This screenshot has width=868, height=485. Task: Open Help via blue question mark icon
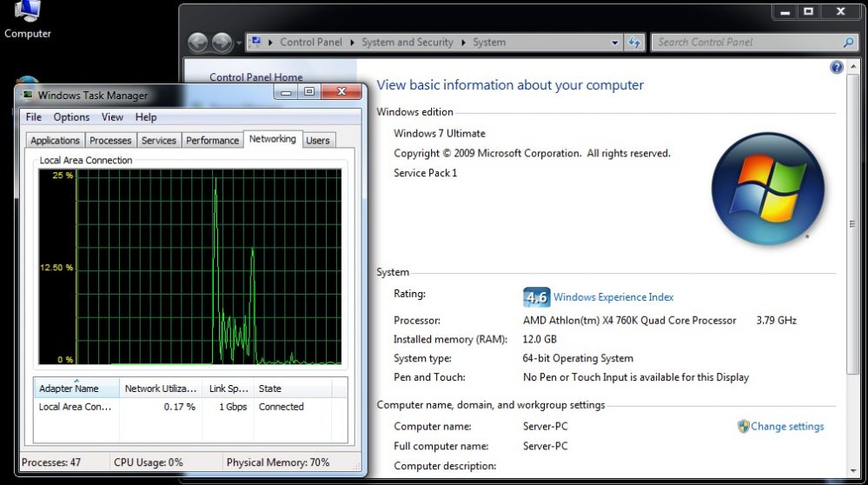coord(837,68)
